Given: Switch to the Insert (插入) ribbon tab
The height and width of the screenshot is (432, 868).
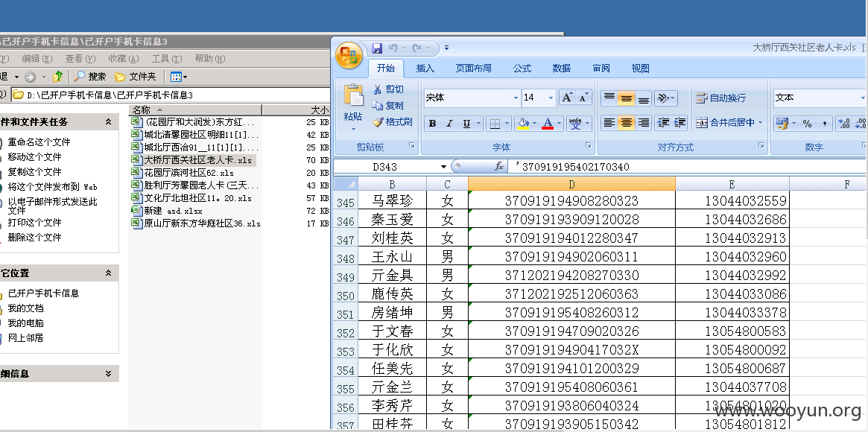Looking at the screenshot, I should coord(425,68).
